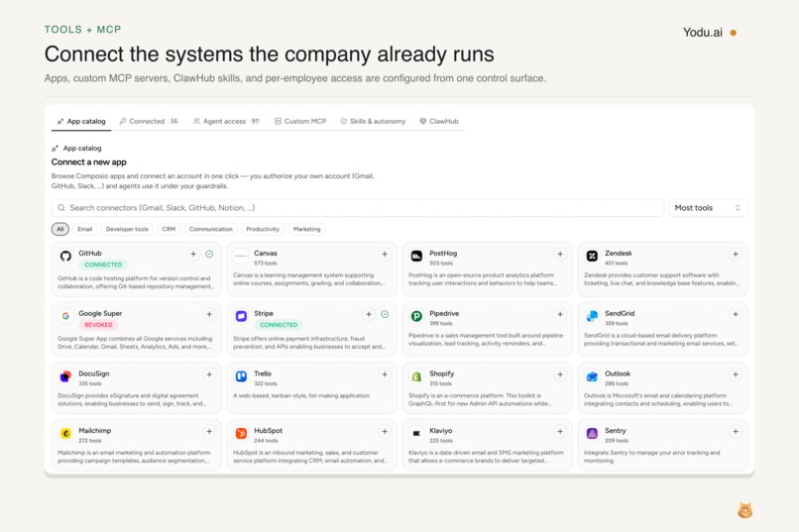Click the Outlook logo icon

pyautogui.click(x=592, y=376)
